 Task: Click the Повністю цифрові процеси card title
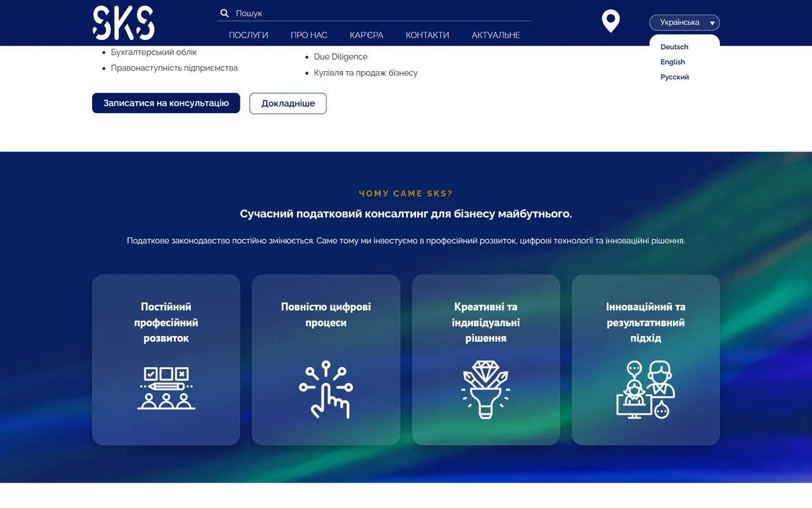(x=326, y=315)
